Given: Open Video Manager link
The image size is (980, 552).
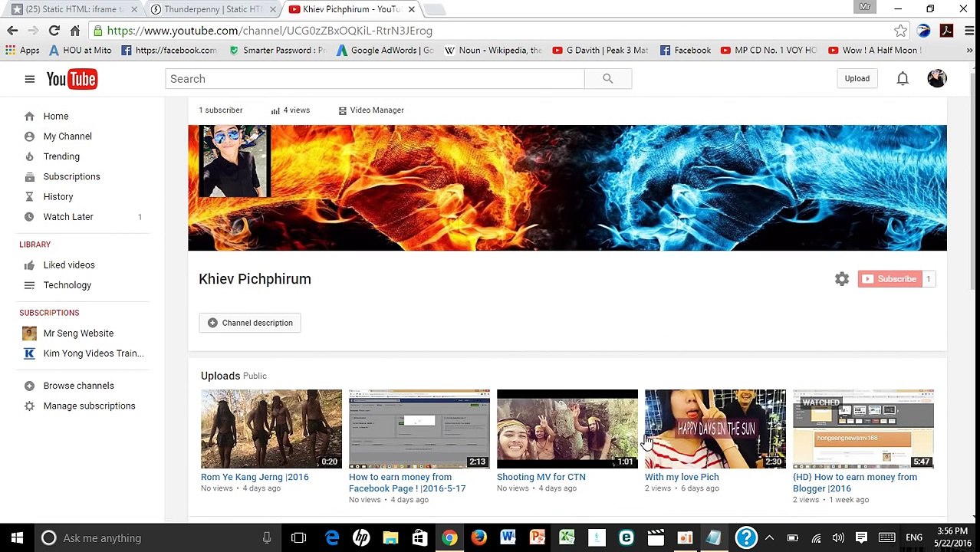Looking at the screenshot, I should tap(371, 110).
